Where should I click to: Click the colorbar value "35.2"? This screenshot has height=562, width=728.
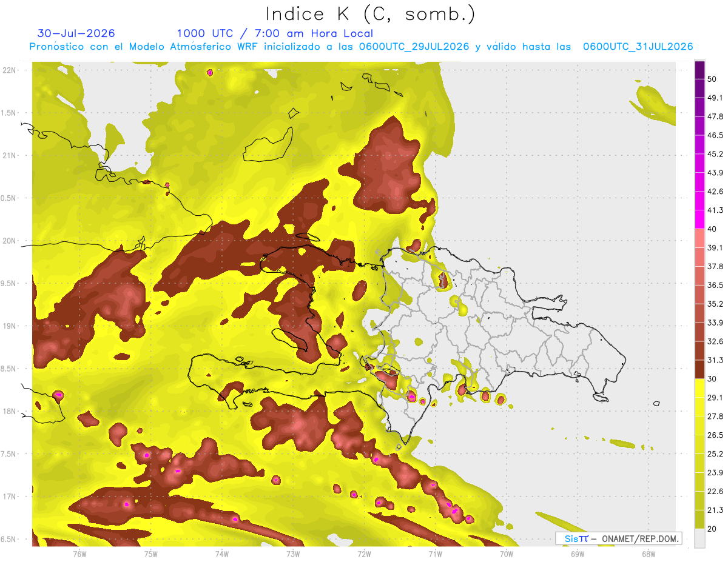(715, 304)
